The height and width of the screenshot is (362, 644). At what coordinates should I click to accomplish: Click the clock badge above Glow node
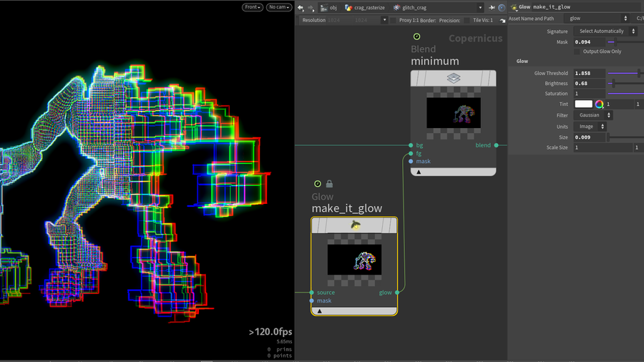click(318, 184)
